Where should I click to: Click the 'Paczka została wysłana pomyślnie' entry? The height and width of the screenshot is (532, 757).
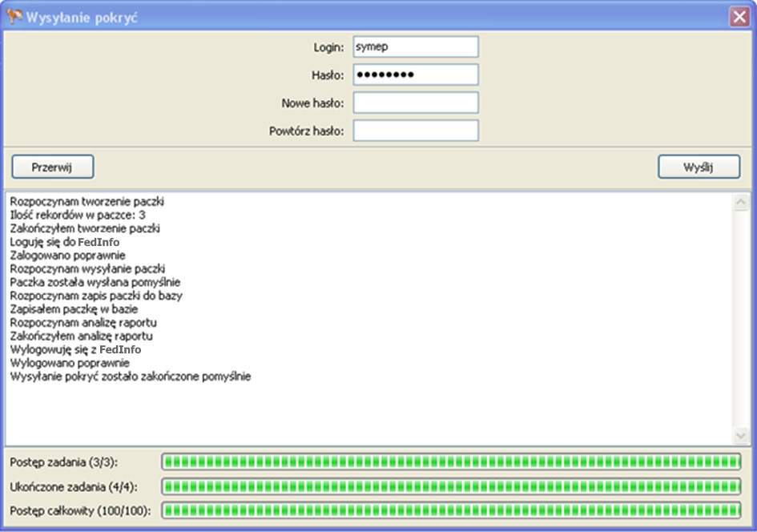click(x=95, y=282)
